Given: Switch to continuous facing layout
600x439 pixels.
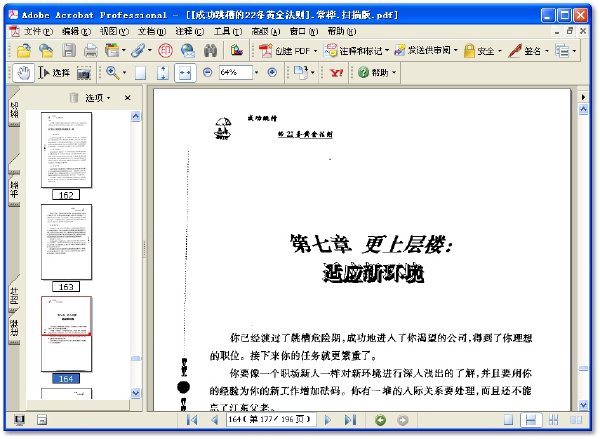Looking at the screenshot, I should point(553,420).
